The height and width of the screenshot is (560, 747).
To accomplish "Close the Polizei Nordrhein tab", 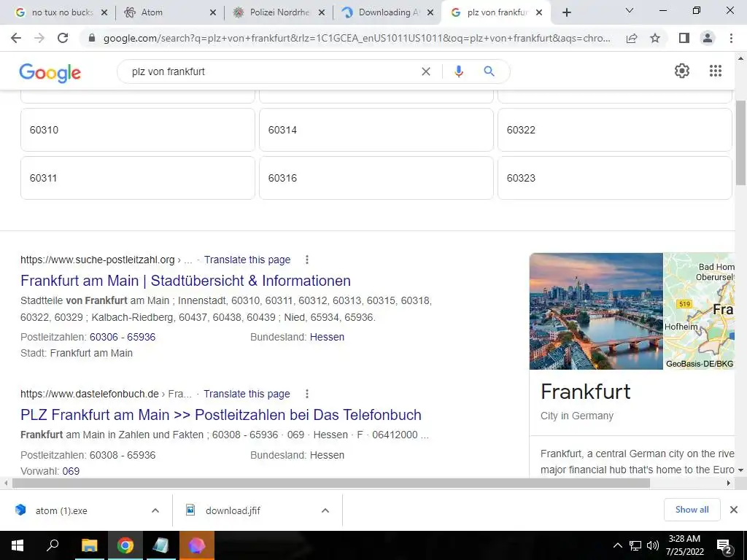I will (x=322, y=13).
